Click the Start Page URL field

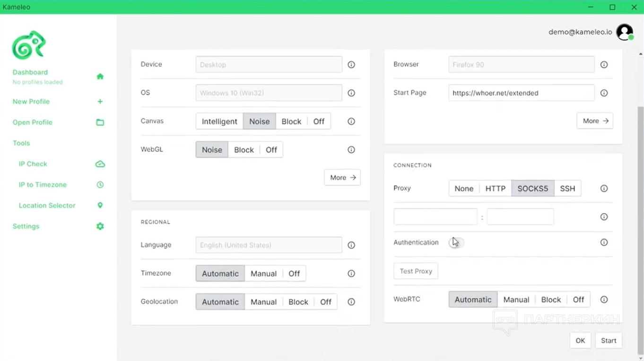click(522, 93)
